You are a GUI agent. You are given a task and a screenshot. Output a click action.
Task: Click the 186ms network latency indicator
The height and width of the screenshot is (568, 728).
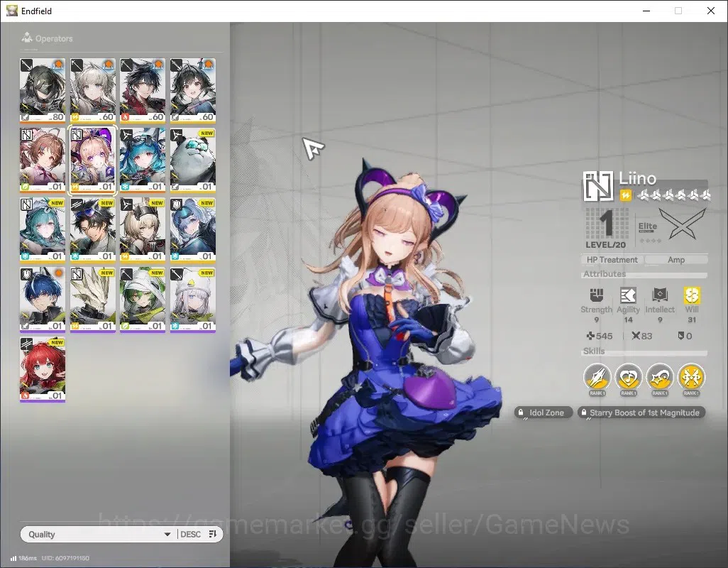23,558
